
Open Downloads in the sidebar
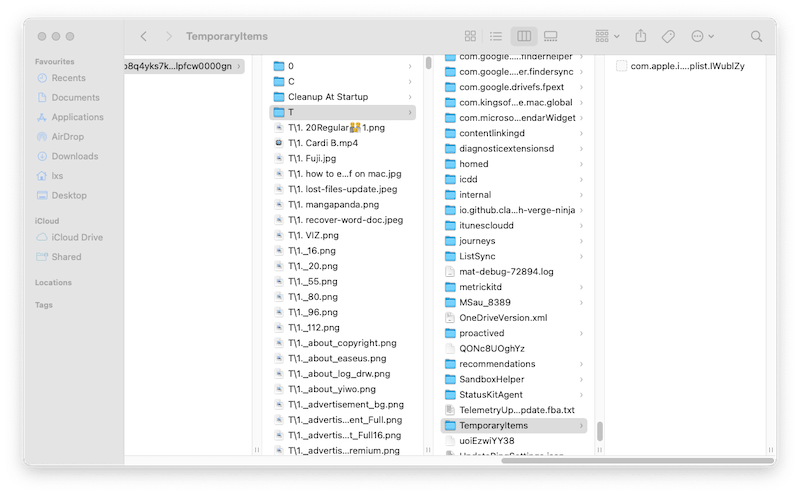pos(74,156)
